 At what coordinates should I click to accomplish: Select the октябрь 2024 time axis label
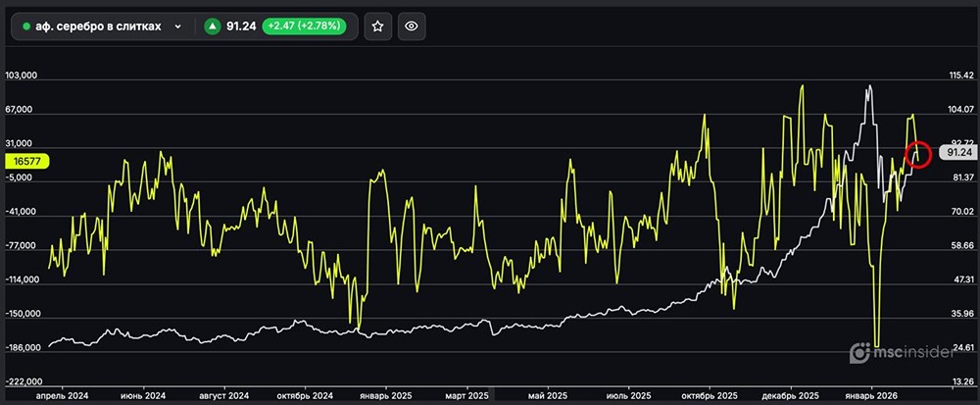pyautogui.click(x=304, y=396)
